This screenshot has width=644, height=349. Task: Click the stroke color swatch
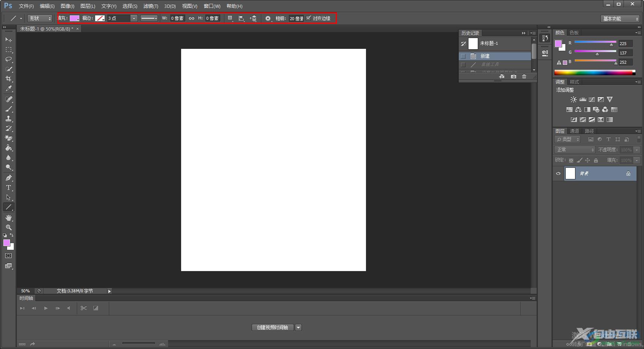tap(100, 18)
